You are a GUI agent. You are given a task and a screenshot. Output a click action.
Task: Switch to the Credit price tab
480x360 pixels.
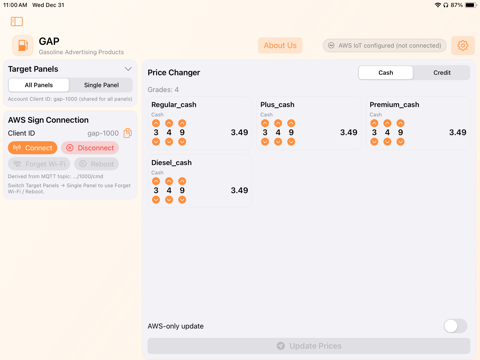click(442, 73)
